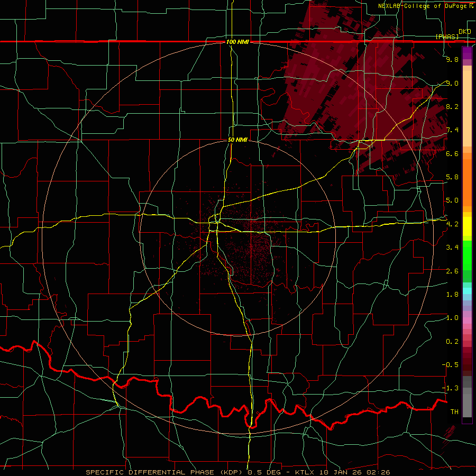Select the 8.2 value on the color scale

point(452,106)
